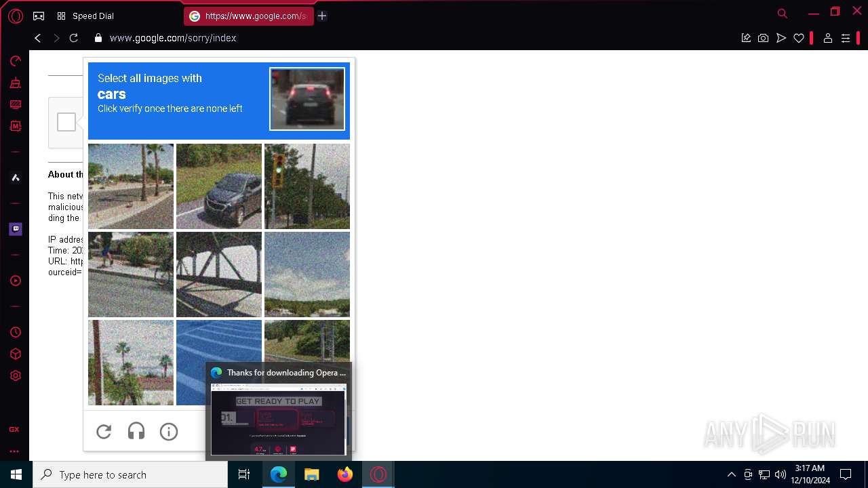This screenshot has width=868, height=488.
Task: Open the search-in-tabs magnifier icon
Action: (782, 14)
